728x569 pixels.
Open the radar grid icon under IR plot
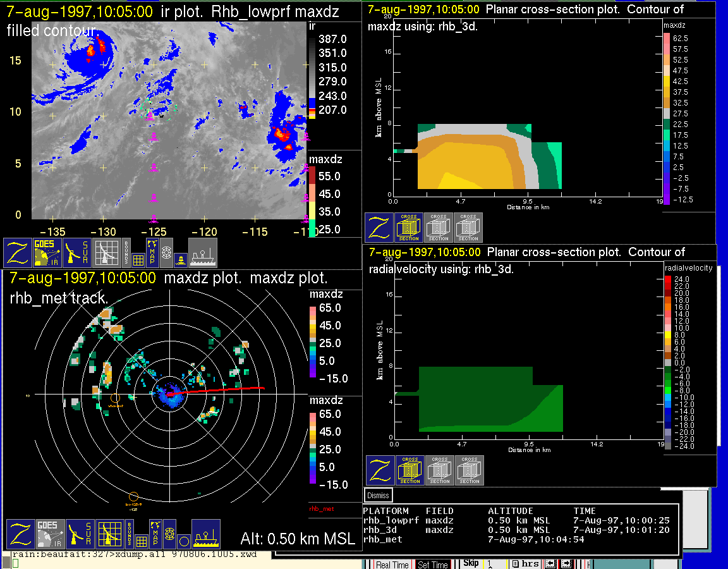tap(106, 253)
